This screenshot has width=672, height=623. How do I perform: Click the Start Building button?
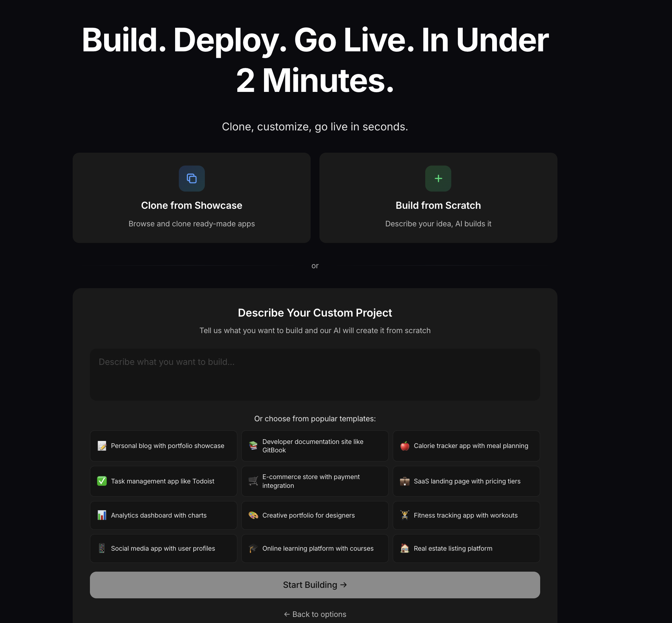315,585
